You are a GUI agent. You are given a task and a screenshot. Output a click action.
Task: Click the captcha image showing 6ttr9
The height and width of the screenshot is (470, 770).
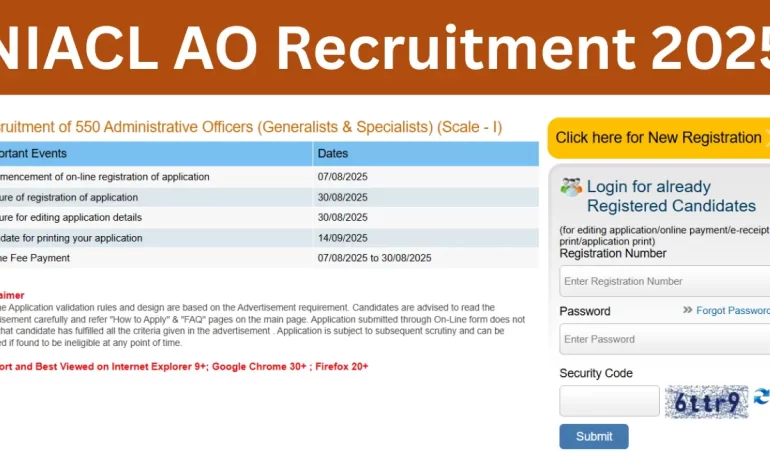(x=707, y=402)
